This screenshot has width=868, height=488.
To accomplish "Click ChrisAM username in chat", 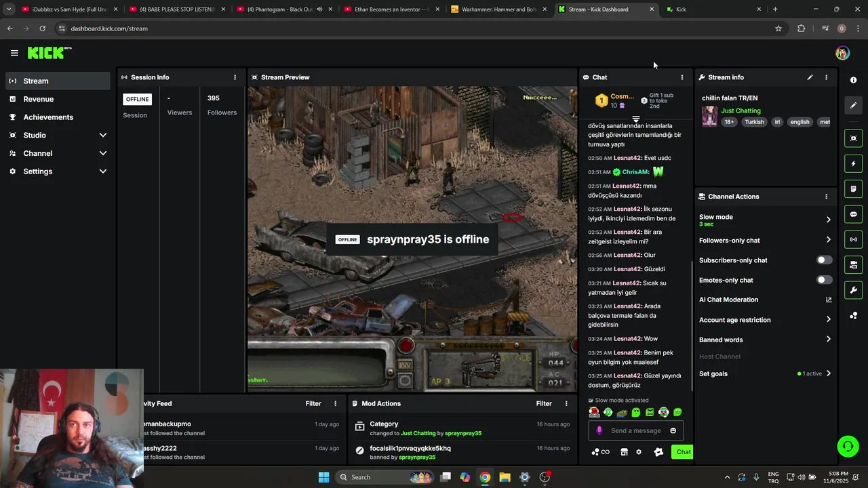I will click(x=635, y=172).
